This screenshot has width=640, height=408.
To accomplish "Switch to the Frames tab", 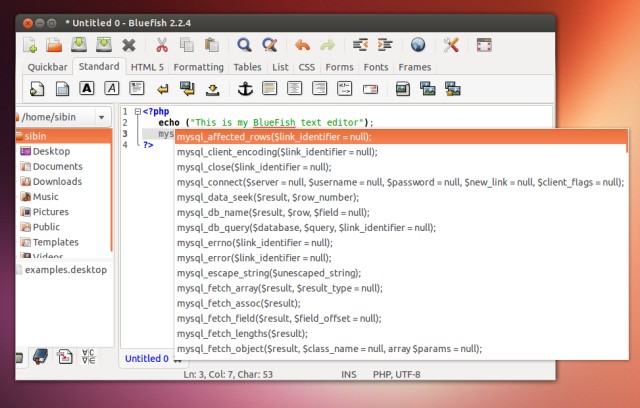I will click(x=415, y=67).
